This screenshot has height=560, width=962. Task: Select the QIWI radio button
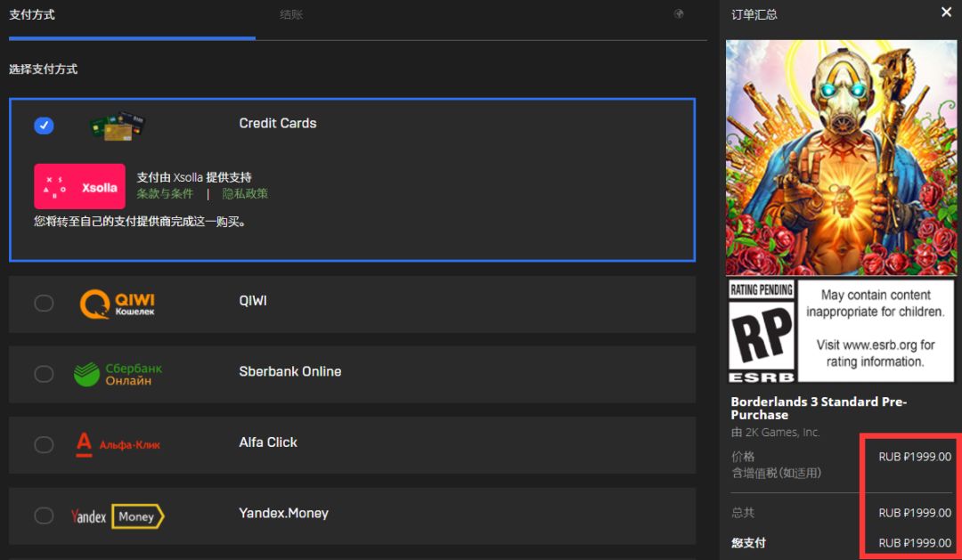(x=44, y=303)
